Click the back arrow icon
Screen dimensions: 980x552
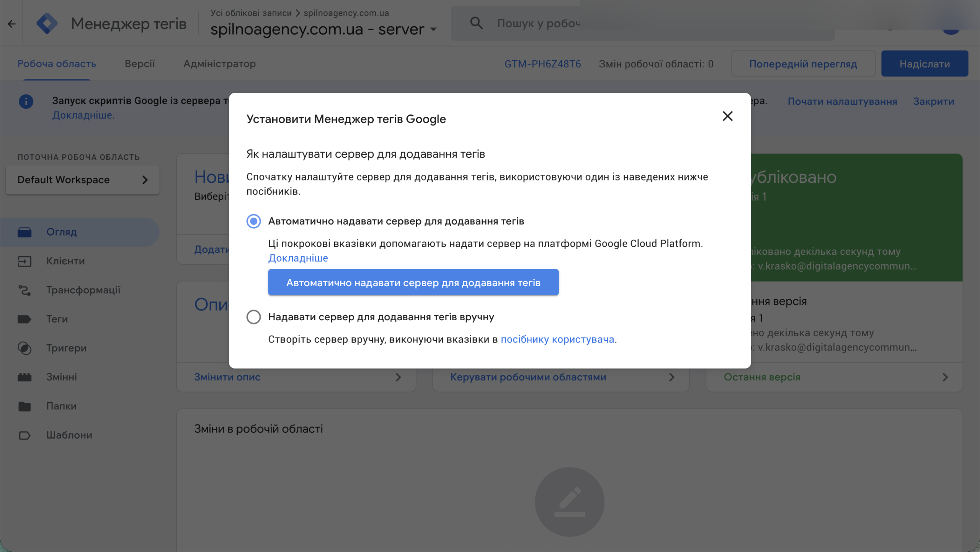click(12, 24)
